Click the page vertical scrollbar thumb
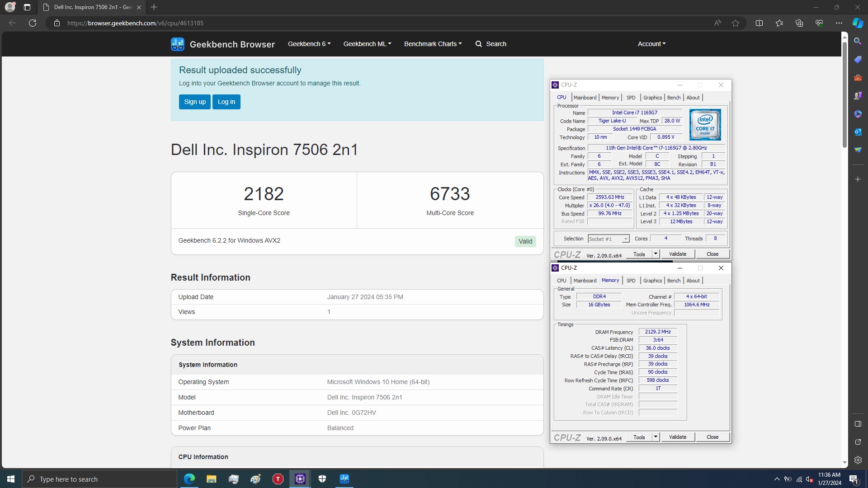 click(844, 94)
